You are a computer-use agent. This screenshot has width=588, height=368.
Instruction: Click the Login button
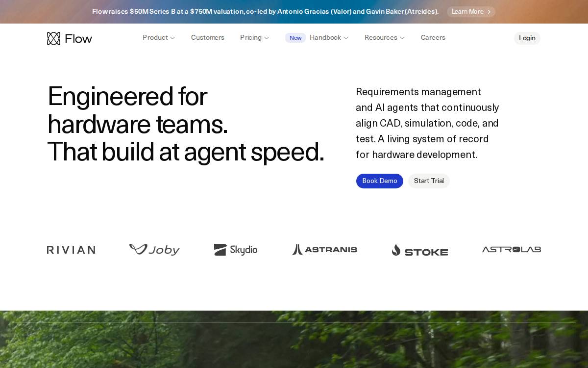(527, 38)
